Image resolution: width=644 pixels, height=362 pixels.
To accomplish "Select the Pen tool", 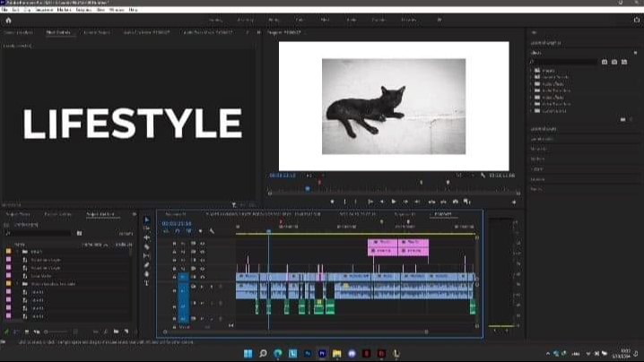I will pos(146,264).
